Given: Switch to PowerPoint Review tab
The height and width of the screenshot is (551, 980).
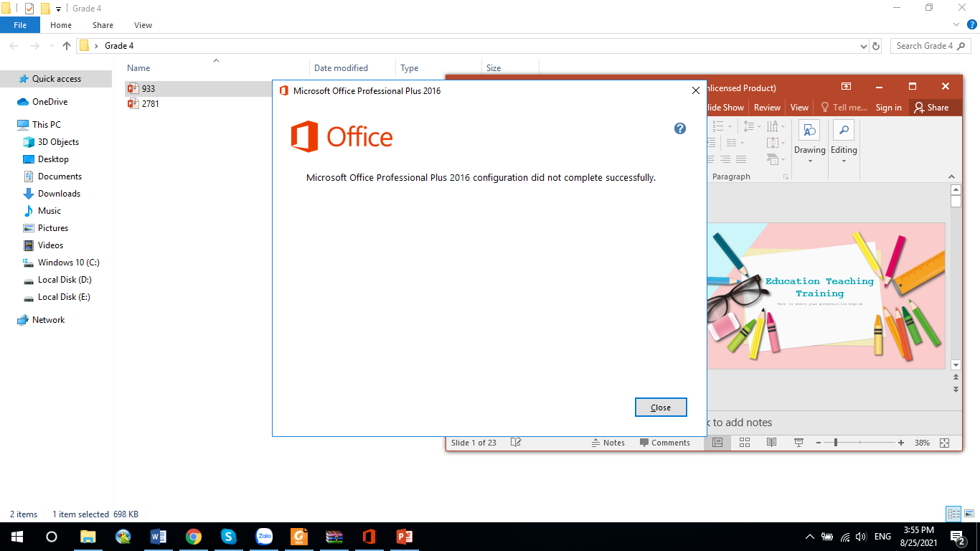Looking at the screenshot, I should click(x=767, y=108).
